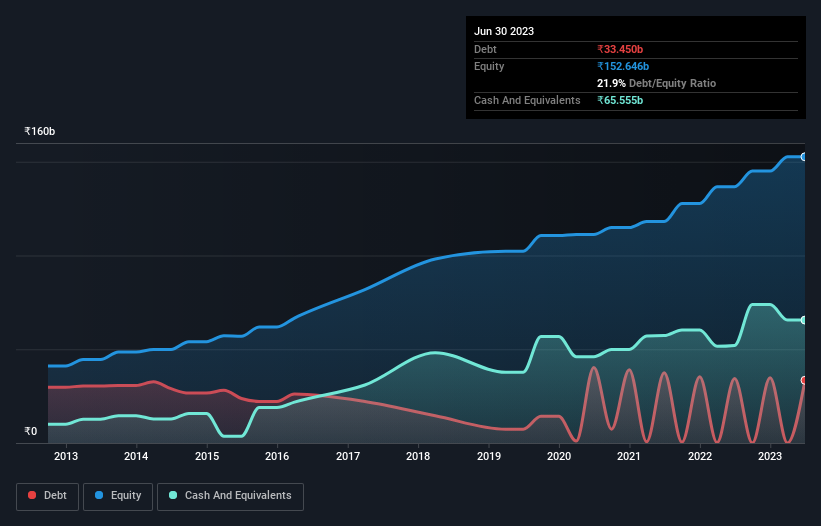This screenshot has width=821, height=526.
Task: Click the Cash And Equivalents tooltip label
Action: (527, 100)
